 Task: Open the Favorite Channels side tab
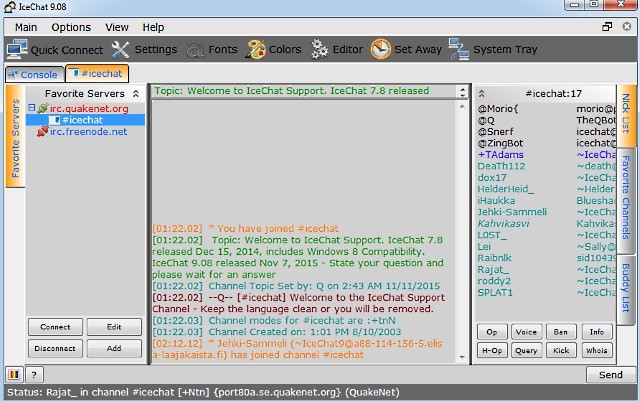coord(626,200)
